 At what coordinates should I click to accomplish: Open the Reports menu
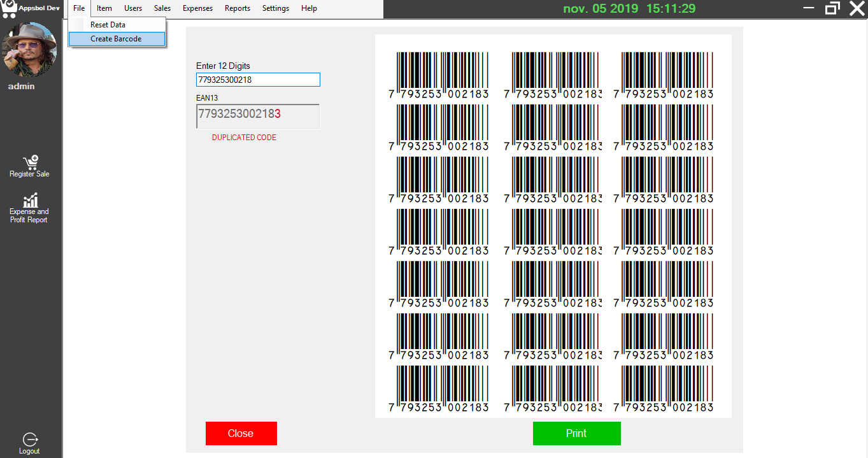click(x=237, y=8)
